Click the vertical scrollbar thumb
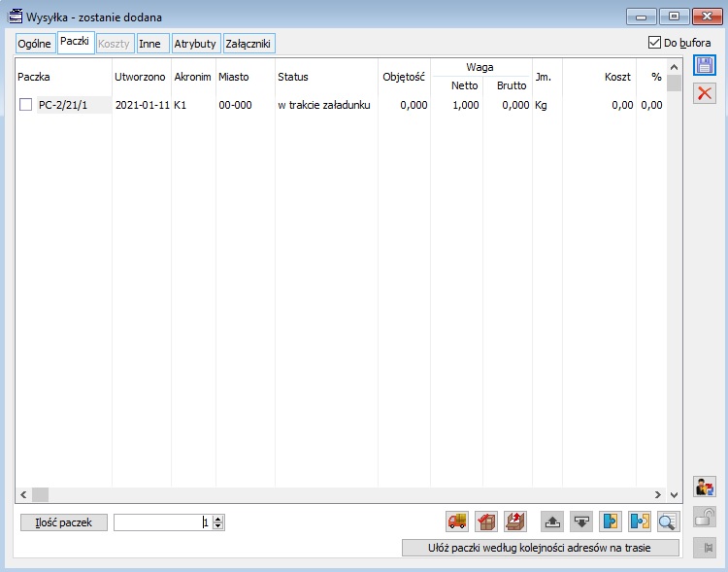The width and height of the screenshot is (728, 572). point(675,83)
